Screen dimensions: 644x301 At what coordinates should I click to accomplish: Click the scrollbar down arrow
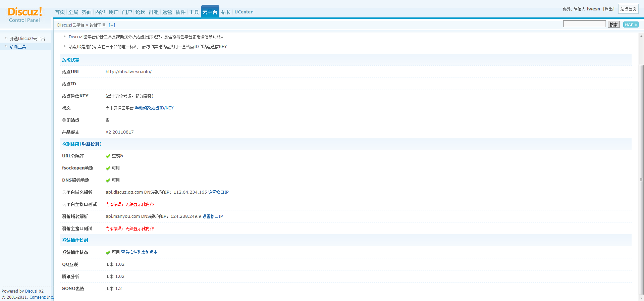click(641, 298)
